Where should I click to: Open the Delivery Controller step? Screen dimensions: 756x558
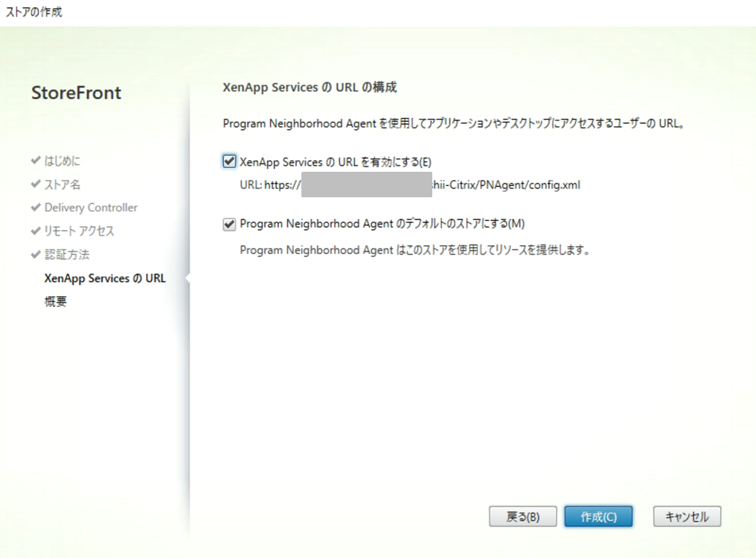coord(91,207)
